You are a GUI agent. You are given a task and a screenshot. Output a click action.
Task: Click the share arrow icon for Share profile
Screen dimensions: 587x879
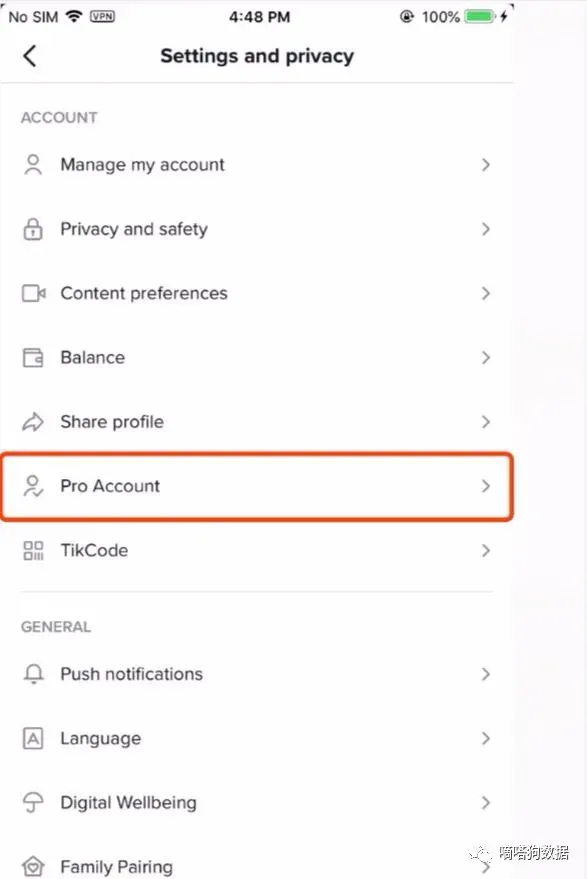pos(33,422)
